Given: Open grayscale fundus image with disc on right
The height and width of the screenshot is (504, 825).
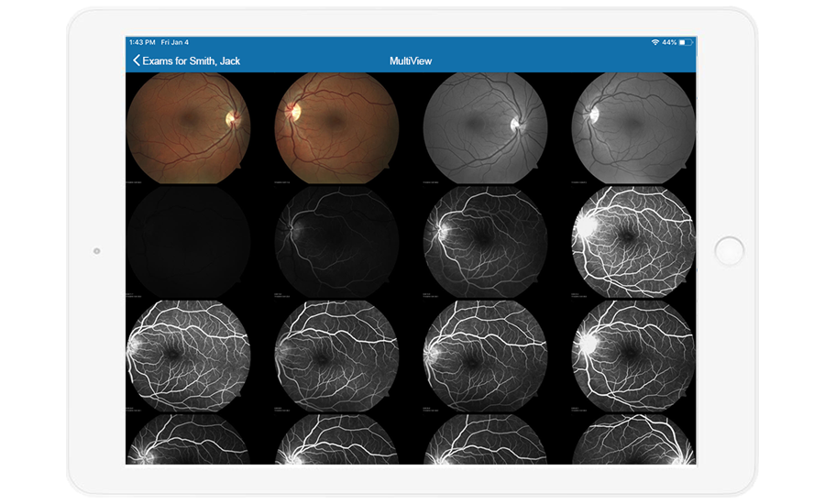Looking at the screenshot, I should (485, 128).
